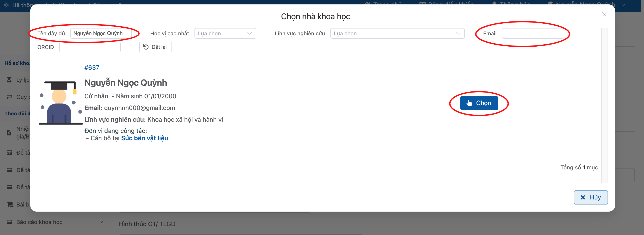Click the ORCID input field

(90, 47)
